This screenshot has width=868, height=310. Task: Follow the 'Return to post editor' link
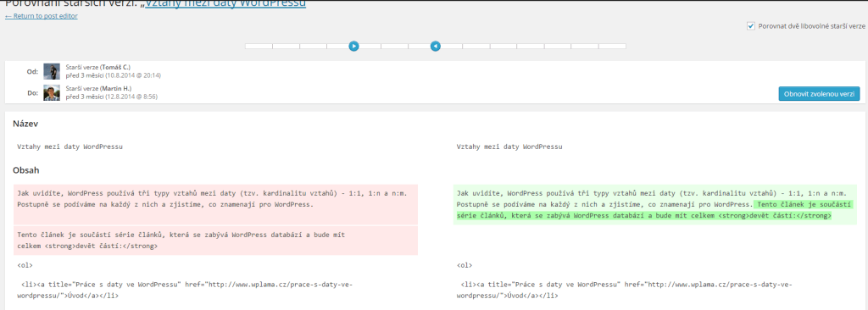click(x=42, y=16)
